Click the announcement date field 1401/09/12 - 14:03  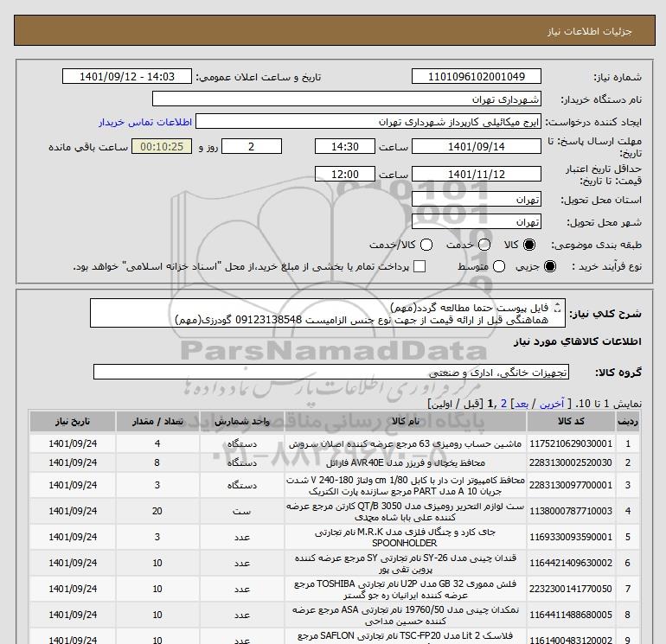pyautogui.click(x=126, y=76)
